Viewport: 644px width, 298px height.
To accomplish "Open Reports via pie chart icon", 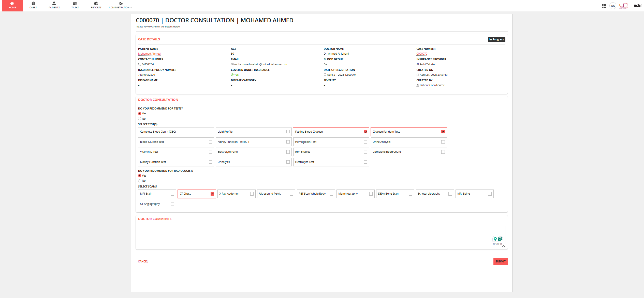I will point(96,4).
